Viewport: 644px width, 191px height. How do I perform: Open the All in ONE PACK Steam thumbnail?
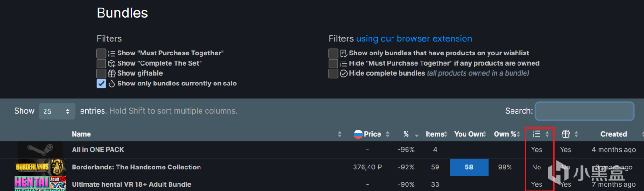[x=40, y=150]
